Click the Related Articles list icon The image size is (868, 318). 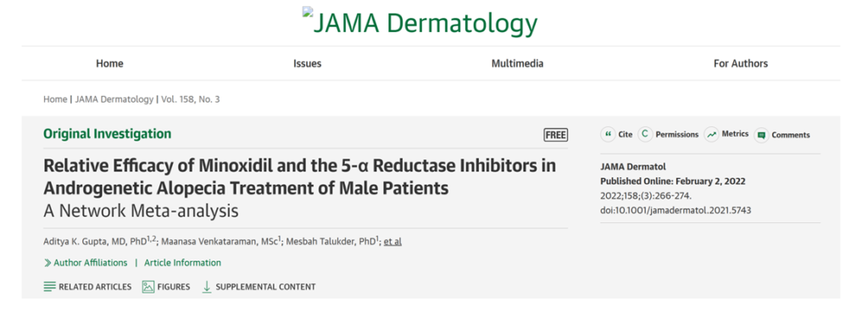[x=50, y=287]
